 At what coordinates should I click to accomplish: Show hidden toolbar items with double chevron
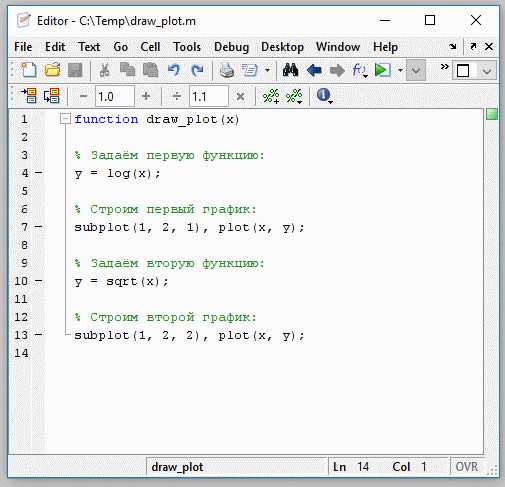tap(444, 67)
